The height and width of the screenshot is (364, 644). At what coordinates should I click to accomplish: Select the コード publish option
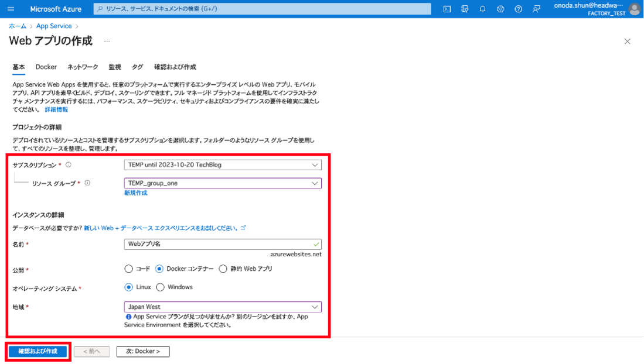128,269
